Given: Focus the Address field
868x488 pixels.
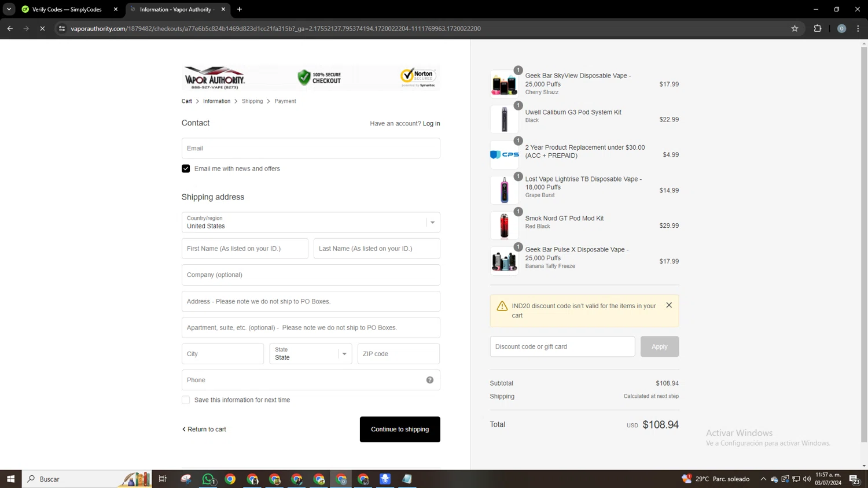Looking at the screenshot, I should [311, 301].
